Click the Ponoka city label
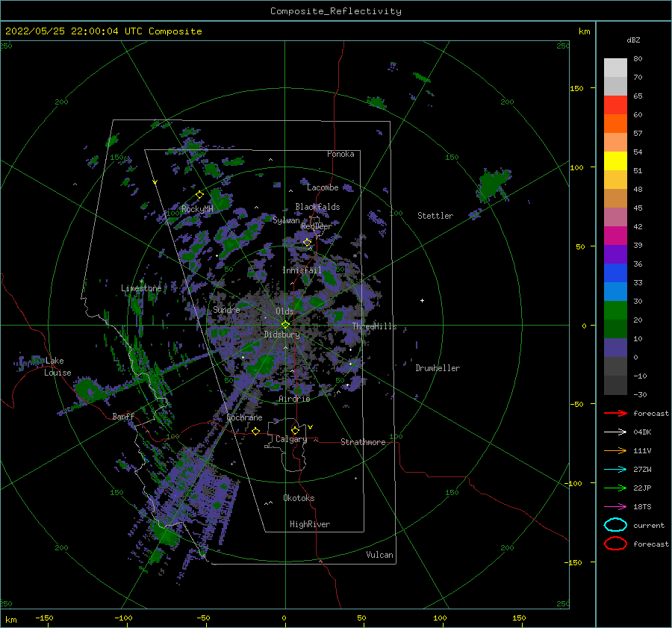This screenshot has width=672, height=628. [340, 154]
